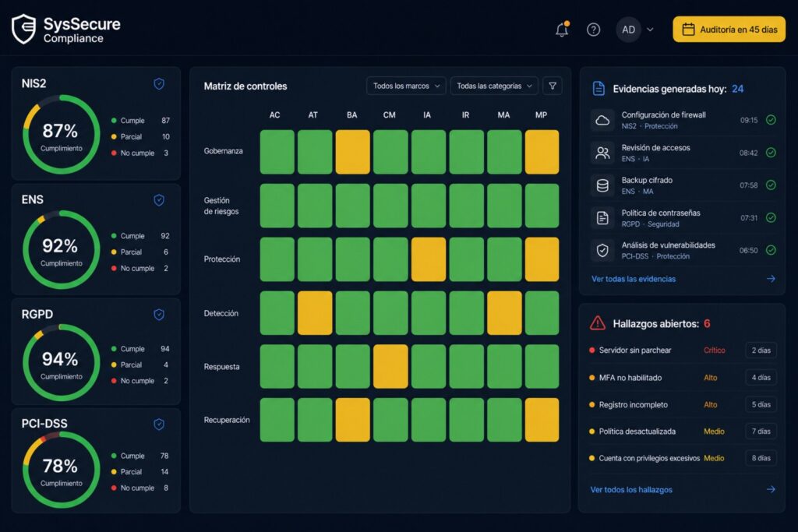Expand the AD user account menu
Screen dimensions: 798x532
pyautogui.click(x=635, y=30)
